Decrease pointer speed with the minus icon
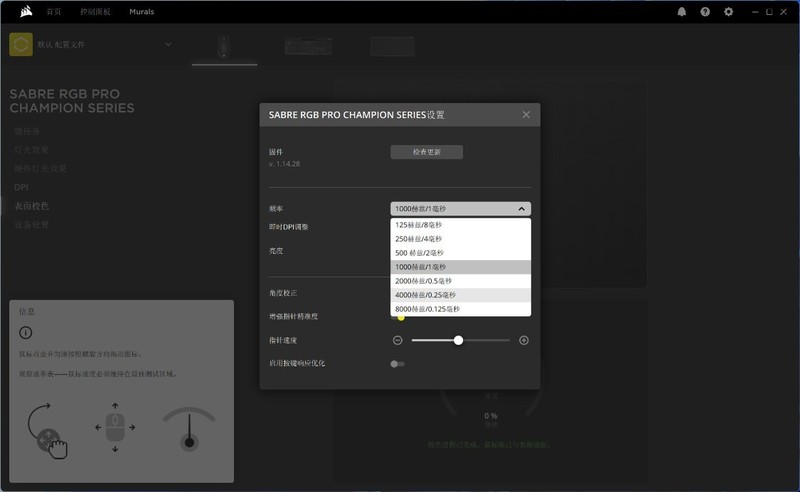The height and width of the screenshot is (492, 800). coord(397,340)
